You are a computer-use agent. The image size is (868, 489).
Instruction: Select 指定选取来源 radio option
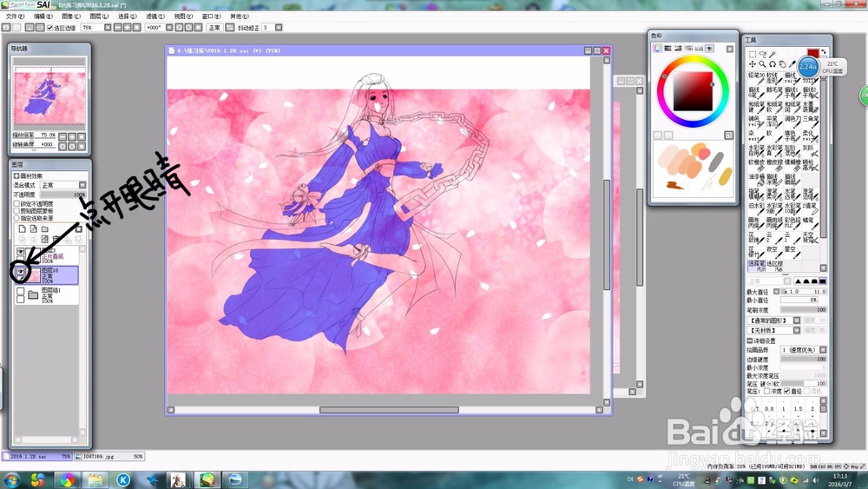[16, 218]
